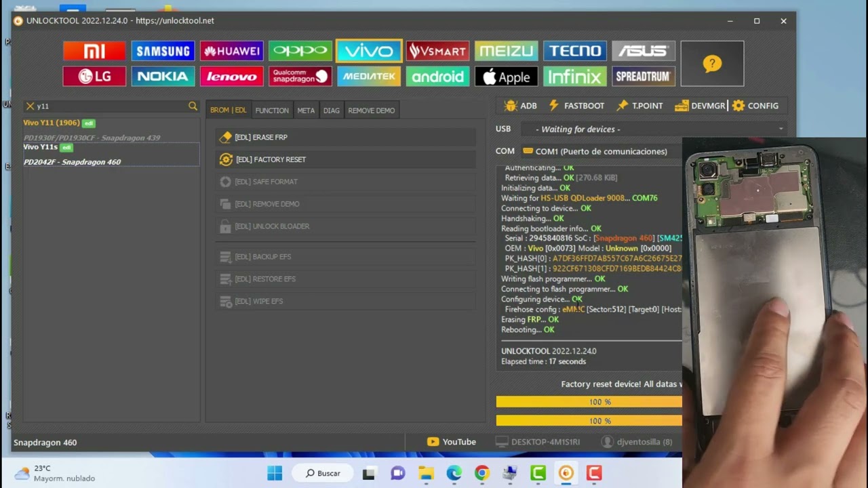The width and height of the screenshot is (868, 488).
Task: Open the USB devices dropdown
Action: [x=654, y=129]
